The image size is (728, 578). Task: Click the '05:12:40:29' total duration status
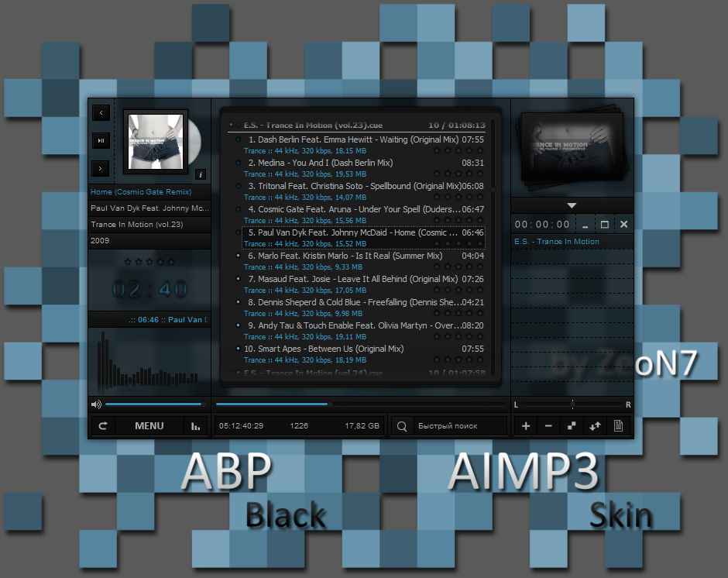241,425
